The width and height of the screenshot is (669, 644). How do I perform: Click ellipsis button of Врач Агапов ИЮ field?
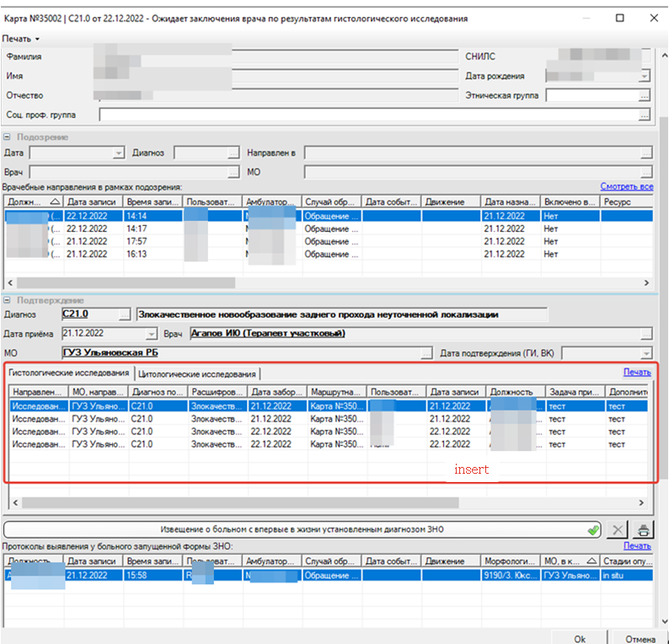(x=647, y=334)
